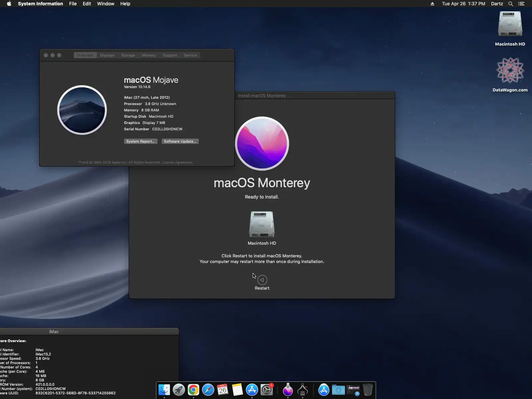Click the Software Update... button
The image size is (532, 399).
pos(180,141)
